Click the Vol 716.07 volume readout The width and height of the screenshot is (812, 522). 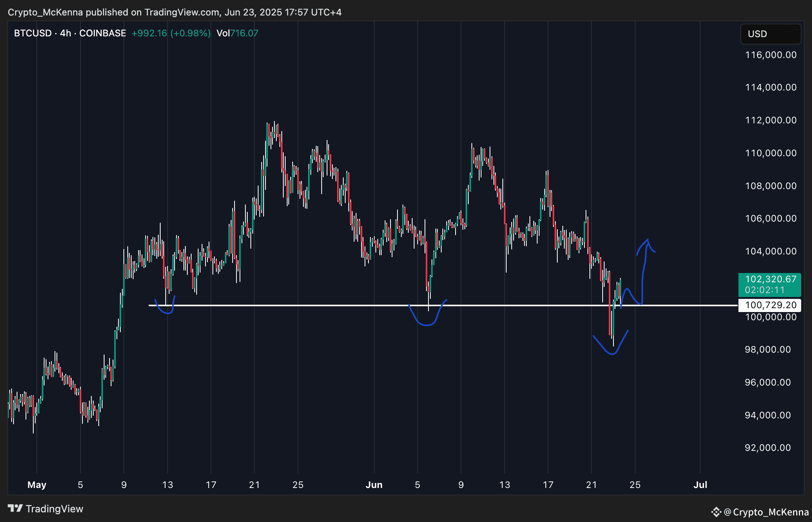coord(237,33)
